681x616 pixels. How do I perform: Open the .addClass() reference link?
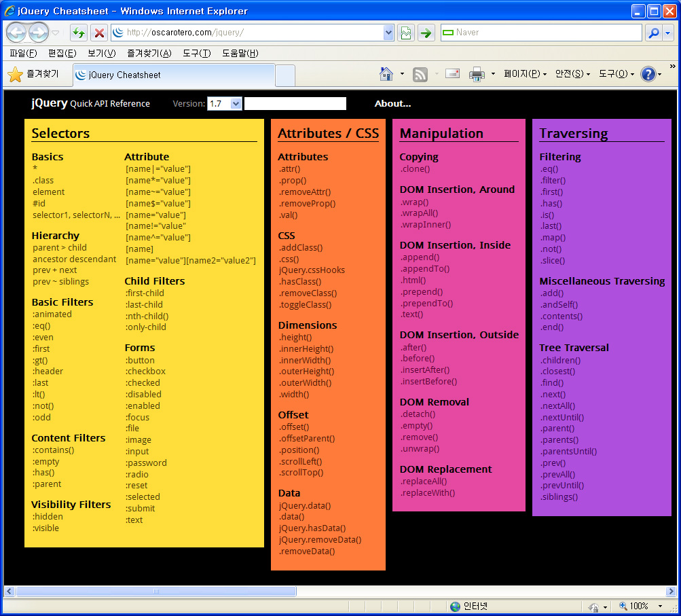[300, 248]
